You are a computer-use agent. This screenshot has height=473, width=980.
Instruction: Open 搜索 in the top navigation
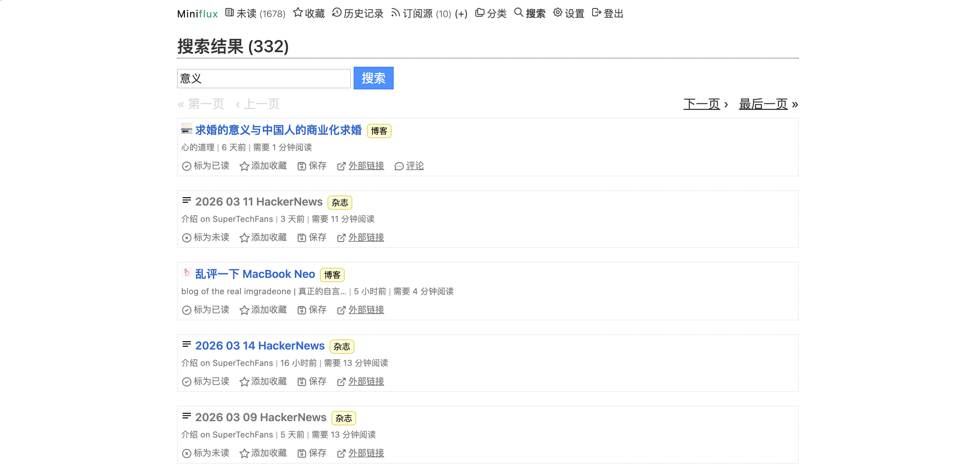[x=530, y=14]
